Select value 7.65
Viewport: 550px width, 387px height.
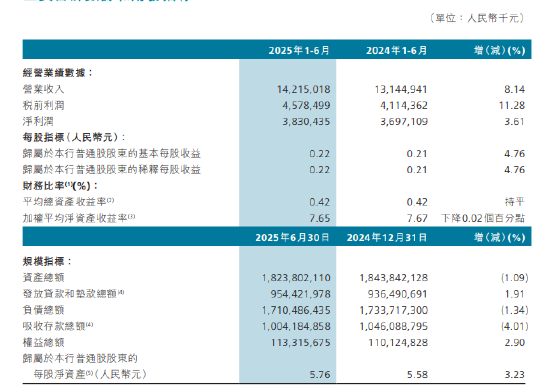tap(320, 218)
